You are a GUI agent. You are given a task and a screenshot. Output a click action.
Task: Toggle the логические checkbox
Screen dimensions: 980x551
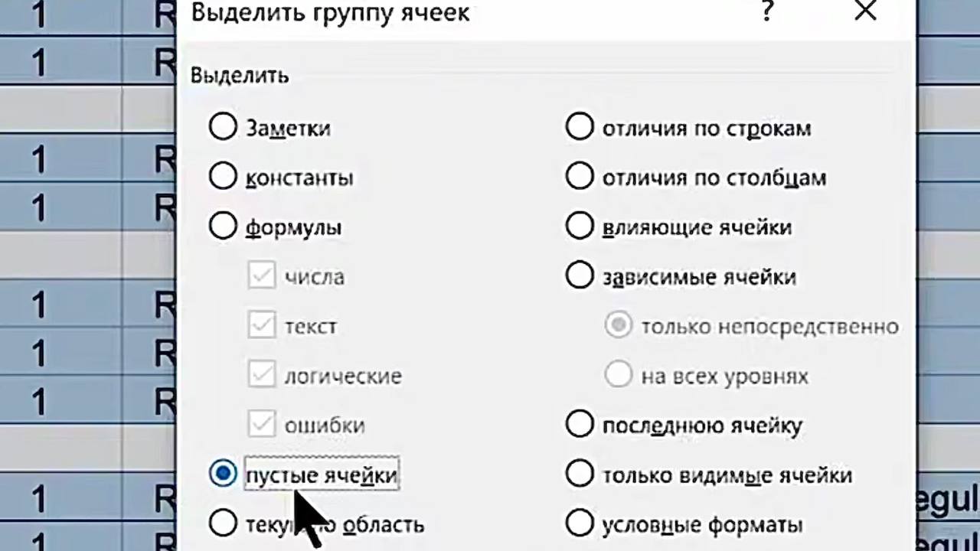click(262, 376)
